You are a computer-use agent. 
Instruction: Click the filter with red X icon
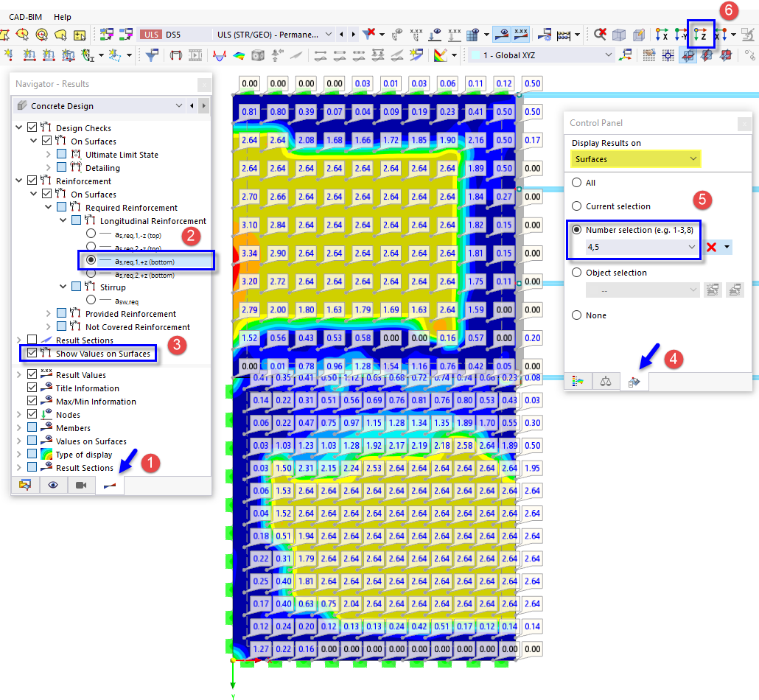[369, 34]
